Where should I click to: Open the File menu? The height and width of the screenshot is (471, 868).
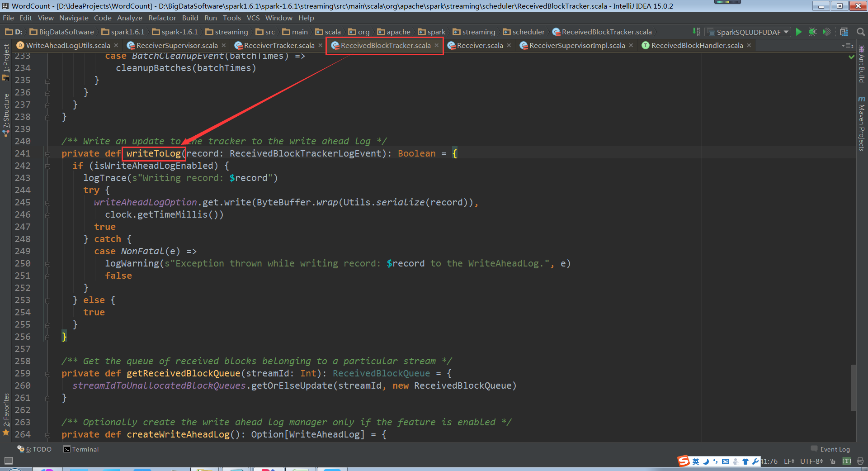click(x=8, y=18)
